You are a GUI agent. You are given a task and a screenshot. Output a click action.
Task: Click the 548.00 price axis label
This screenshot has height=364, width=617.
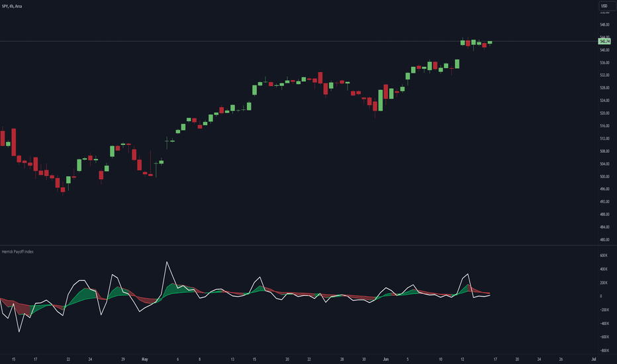(604, 24)
